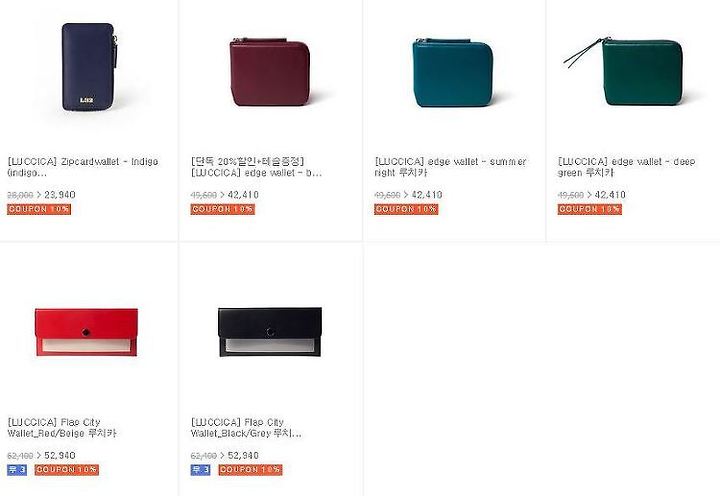Screen dimensions: 720x496
Task: Click the Coupon 10% badge under Red/Beige wallet
Action: [67, 470]
